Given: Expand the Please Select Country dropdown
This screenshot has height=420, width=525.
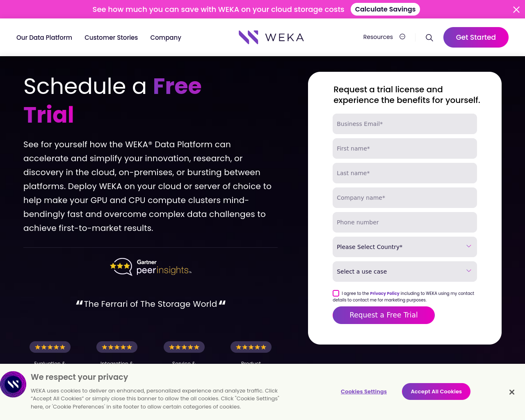Looking at the screenshot, I should (405, 247).
